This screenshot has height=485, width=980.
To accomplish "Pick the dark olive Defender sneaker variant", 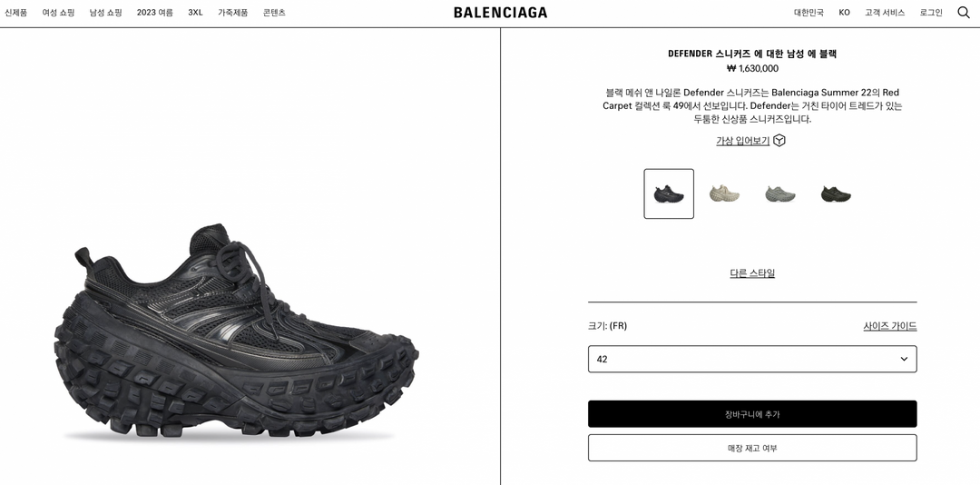I will 836,194.
